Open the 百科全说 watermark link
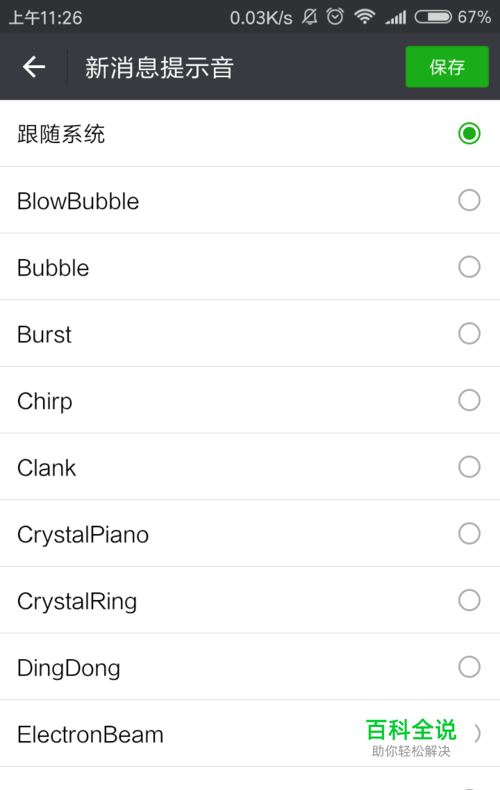 (x=411, y=737)
